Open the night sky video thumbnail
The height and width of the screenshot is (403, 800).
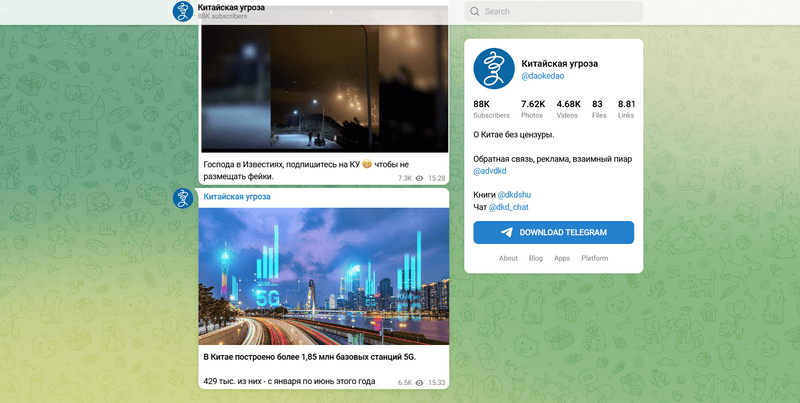(x=323, y=88)
